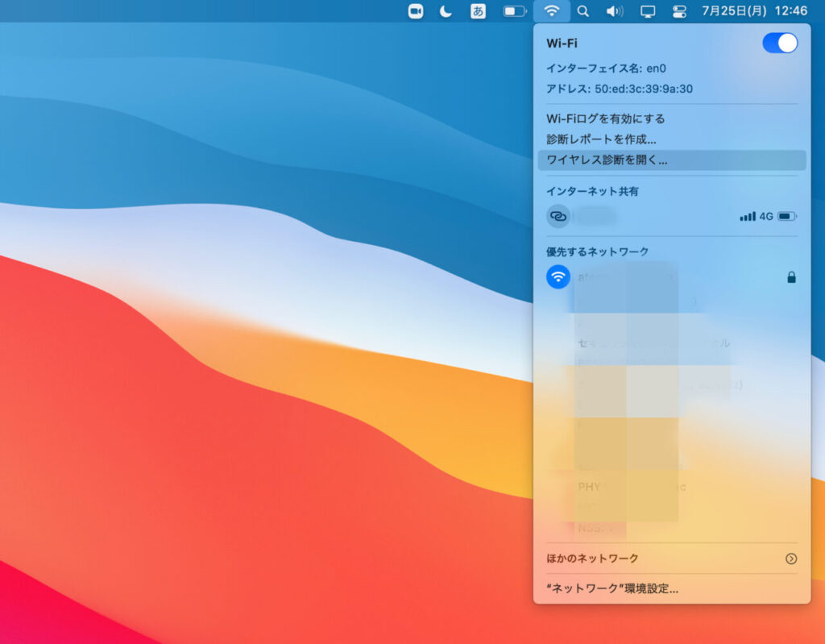825x644 pixels.
Task: Open Spotlight search magnifier
Action: point(582,11)
